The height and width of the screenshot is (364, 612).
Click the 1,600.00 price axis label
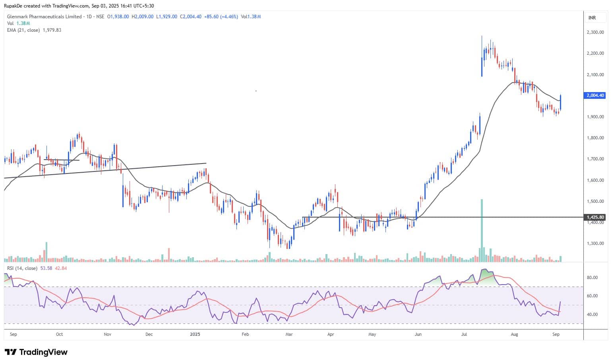click(x=595, y=180)
